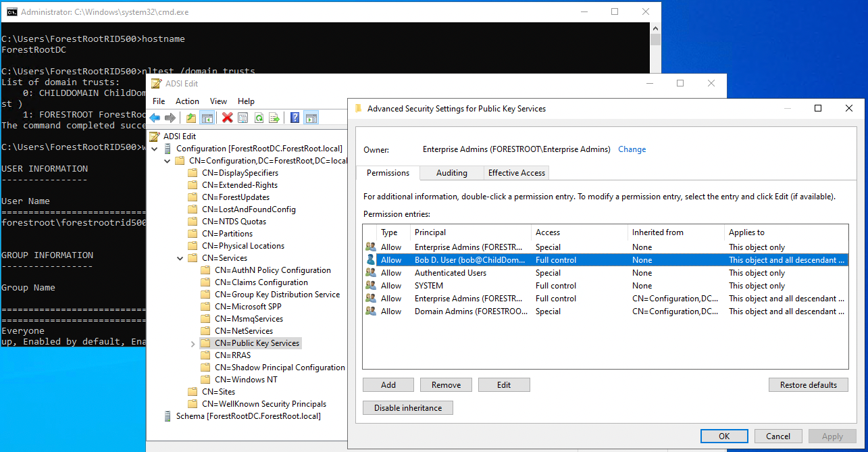Select CN=WellKnown Security Principals node
The height and width of the screenshot is (452, 868).
tap(264, 404)
